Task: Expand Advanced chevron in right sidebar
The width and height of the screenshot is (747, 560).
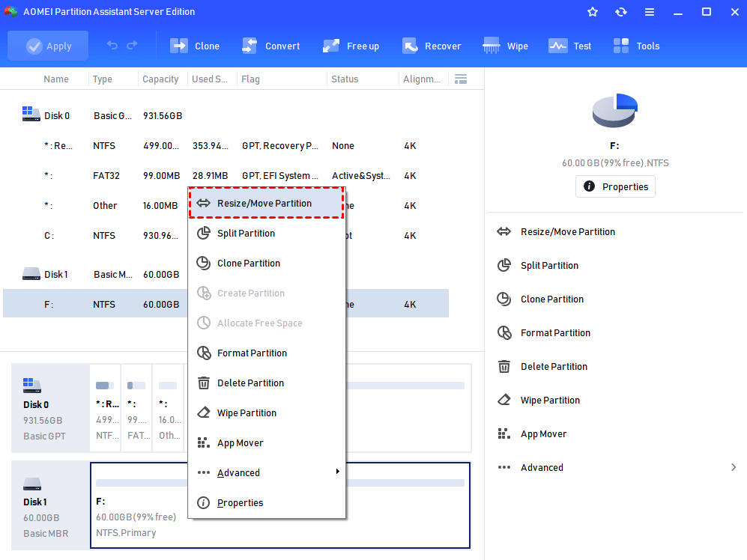Action: (x=734, y=468)
